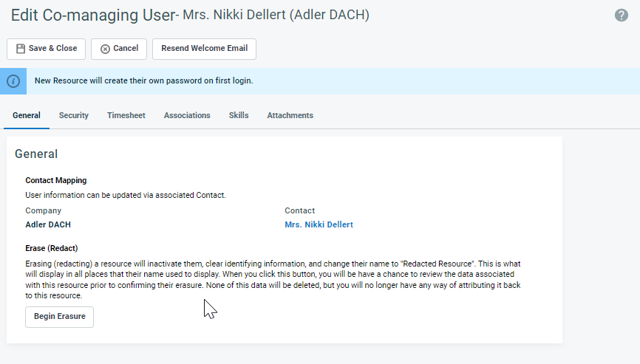
Task: Select the General tab
Action: click(x=27, y=115)
